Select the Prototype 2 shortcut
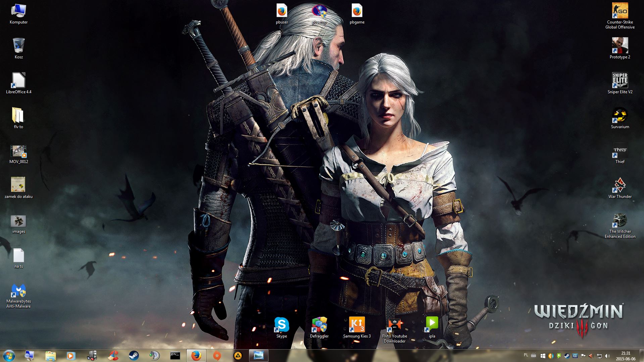The height and width of the screenshot is (362, 644). (x=620, y=49)
